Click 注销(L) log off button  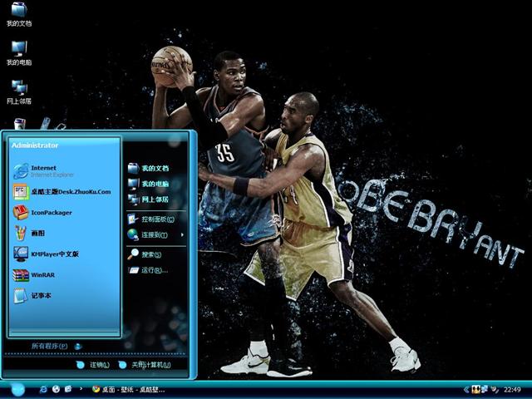point(93,365)
